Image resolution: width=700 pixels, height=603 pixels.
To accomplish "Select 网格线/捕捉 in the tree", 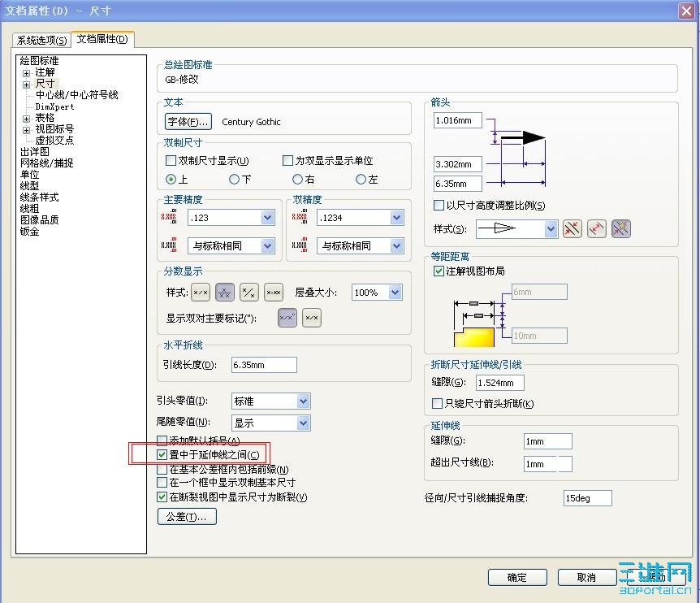I will coord(47,163).
